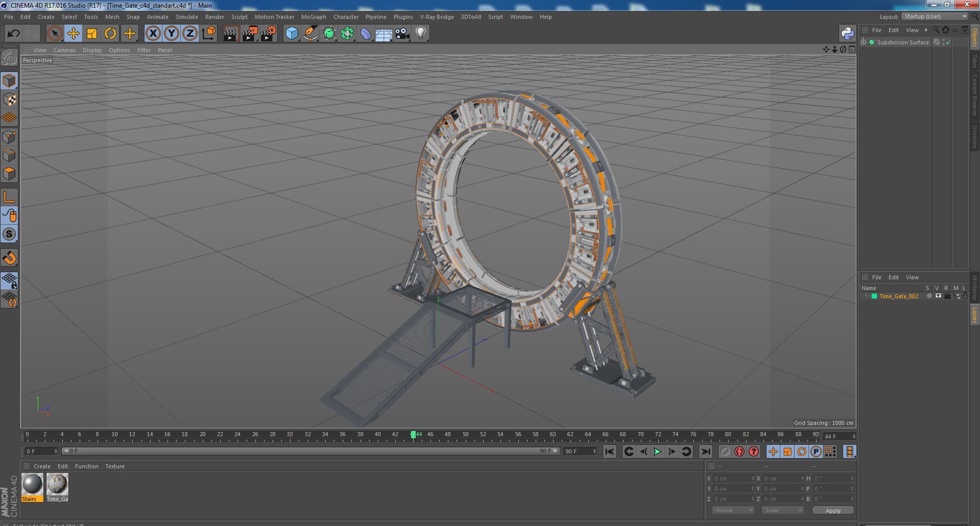Open the spline pen tool
Viewport: 980px width, 526px height.
tap(310, 34)
